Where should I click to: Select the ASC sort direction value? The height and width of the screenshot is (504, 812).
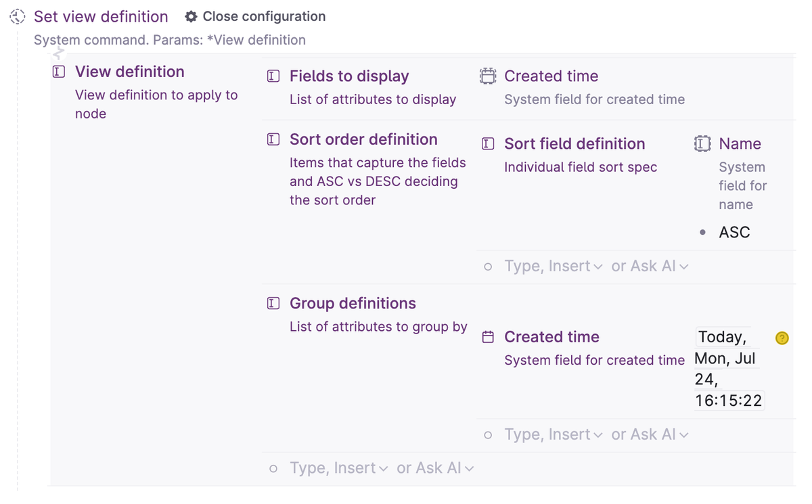734,233
